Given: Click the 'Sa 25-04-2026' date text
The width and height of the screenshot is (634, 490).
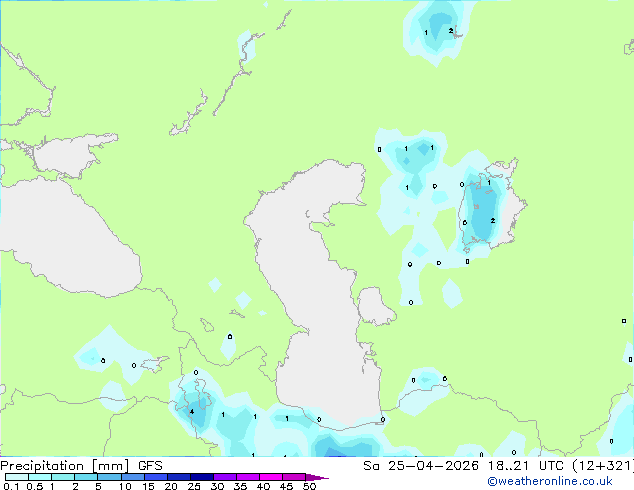Looking at the screenshot, I should coord(421,466).
